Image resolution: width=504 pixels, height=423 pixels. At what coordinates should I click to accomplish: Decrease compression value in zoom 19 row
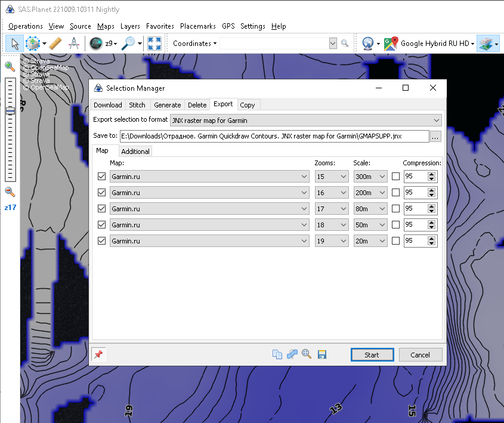[x=431, y=243]
